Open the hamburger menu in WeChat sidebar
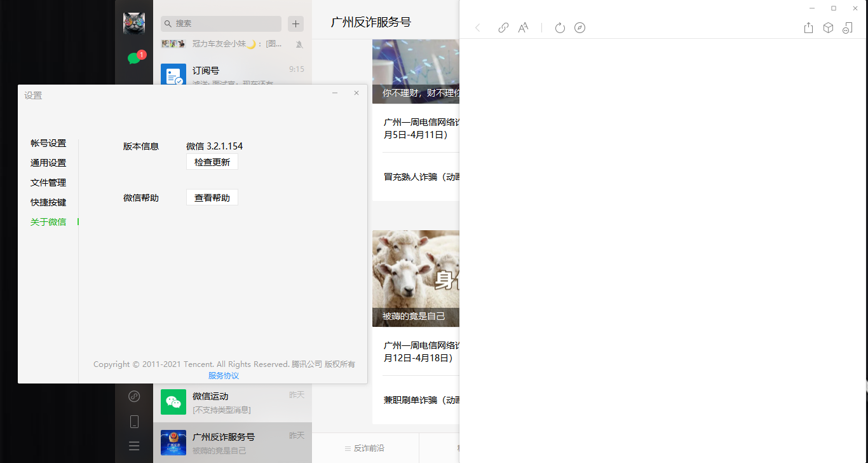This screenshot has height=463, width=868. coord(134,446)
